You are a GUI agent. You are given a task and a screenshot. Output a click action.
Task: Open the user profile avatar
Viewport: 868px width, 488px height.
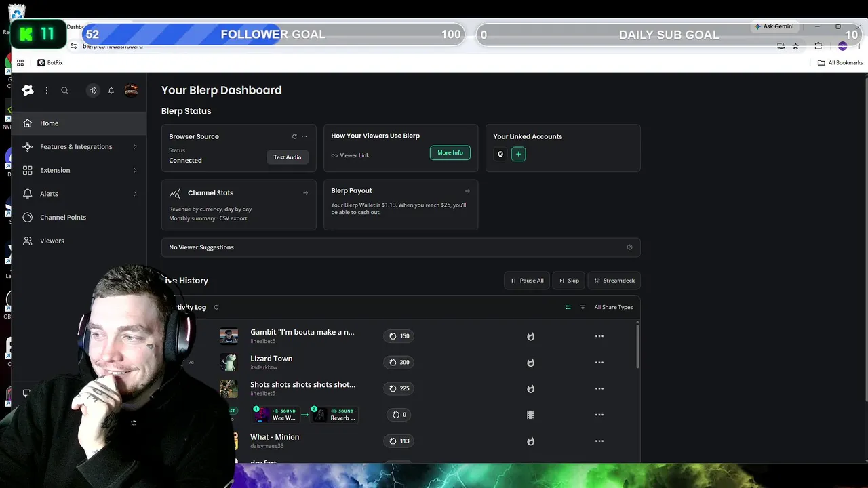pyautogui.click(x=132, y=90)
